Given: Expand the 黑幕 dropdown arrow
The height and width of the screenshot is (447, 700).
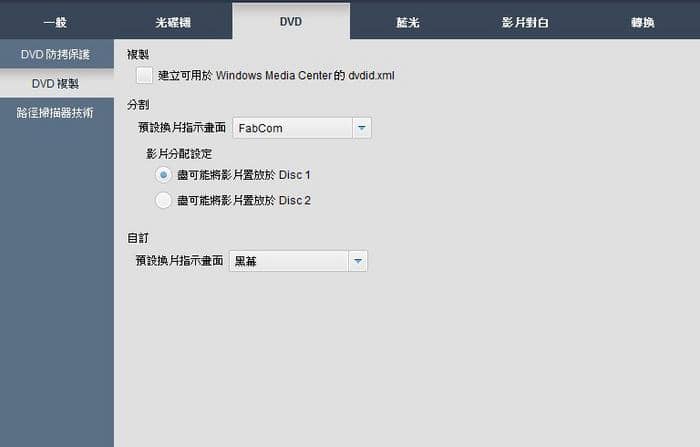Looking at the screenshot, I should pyautogui.click(x=358, y=261).
